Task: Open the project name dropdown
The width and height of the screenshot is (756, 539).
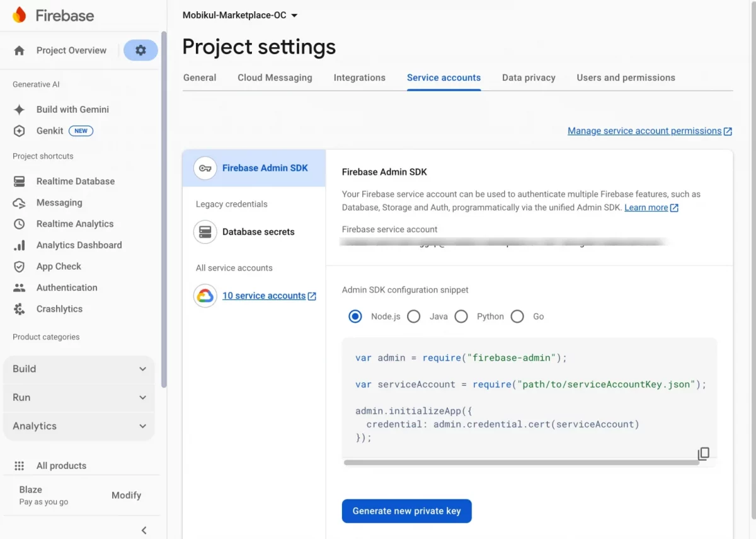Action: pos(239,14)
